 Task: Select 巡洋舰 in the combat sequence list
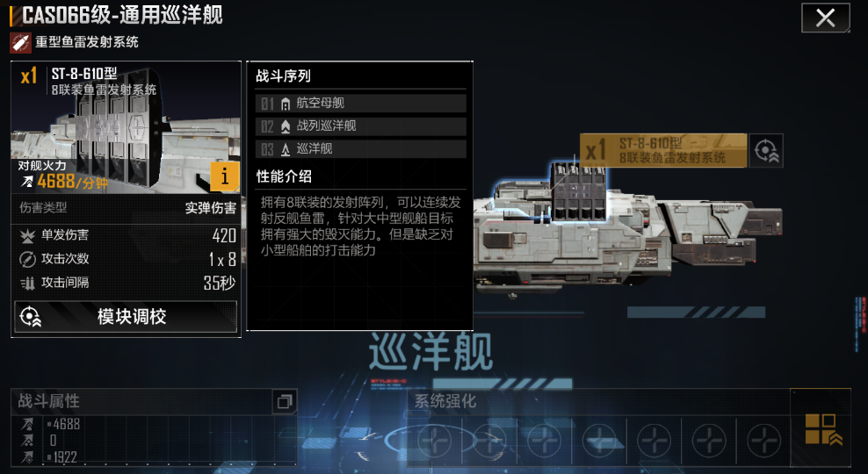point(361,148)
